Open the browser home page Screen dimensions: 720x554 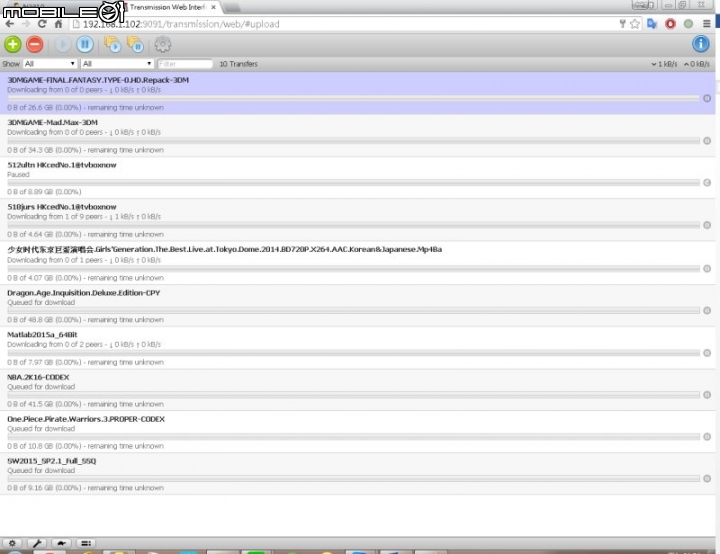coord(58,24)
